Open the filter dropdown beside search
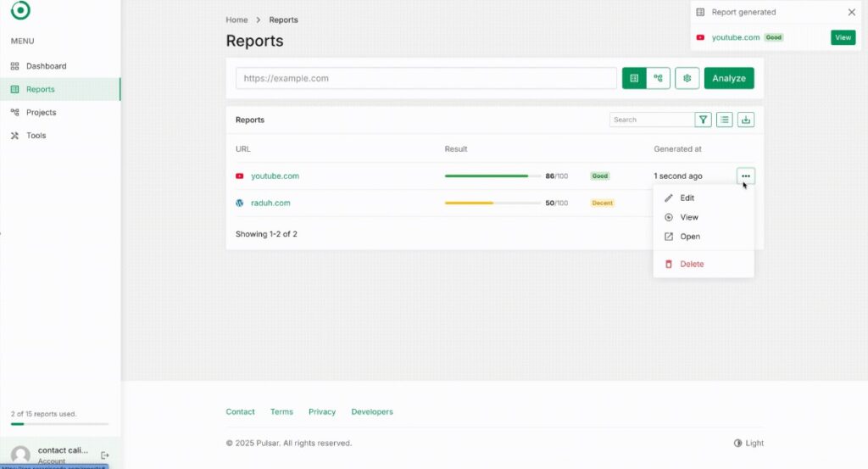Screen dimensions: 868x469 point(703,120)
